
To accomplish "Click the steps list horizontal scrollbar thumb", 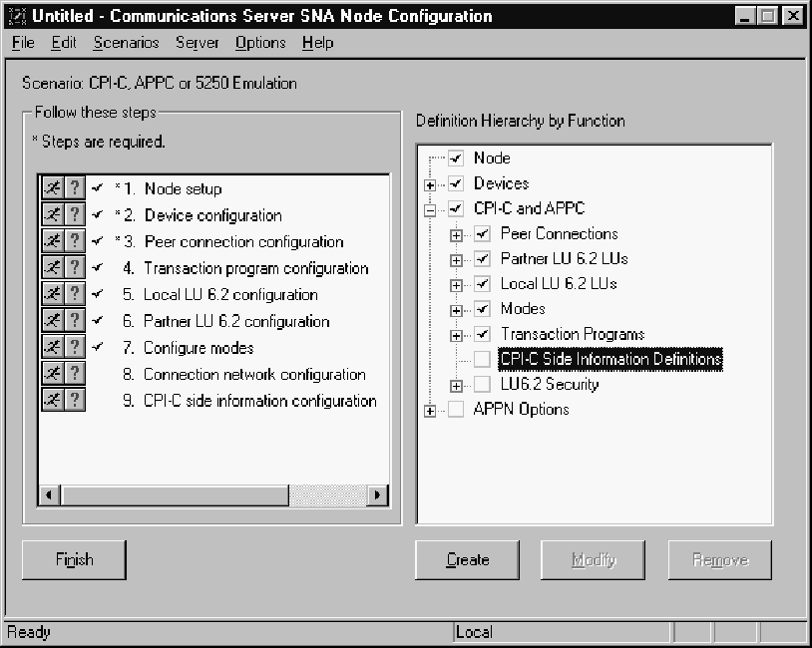I will click(175, 495).
